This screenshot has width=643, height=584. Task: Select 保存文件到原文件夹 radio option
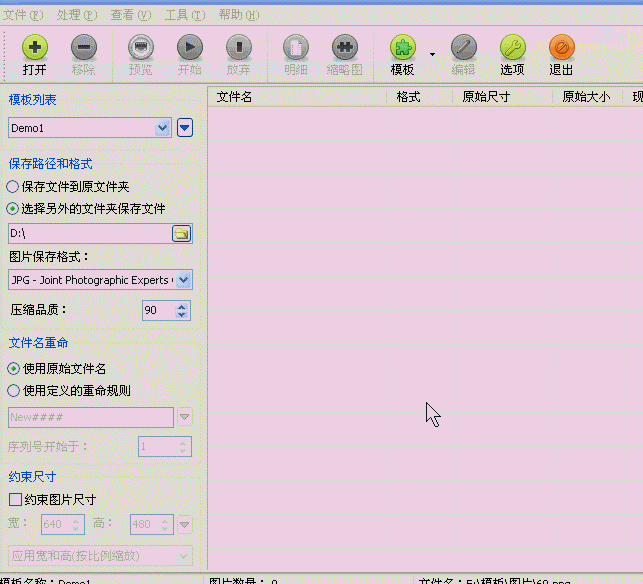(x=13, y=186)
